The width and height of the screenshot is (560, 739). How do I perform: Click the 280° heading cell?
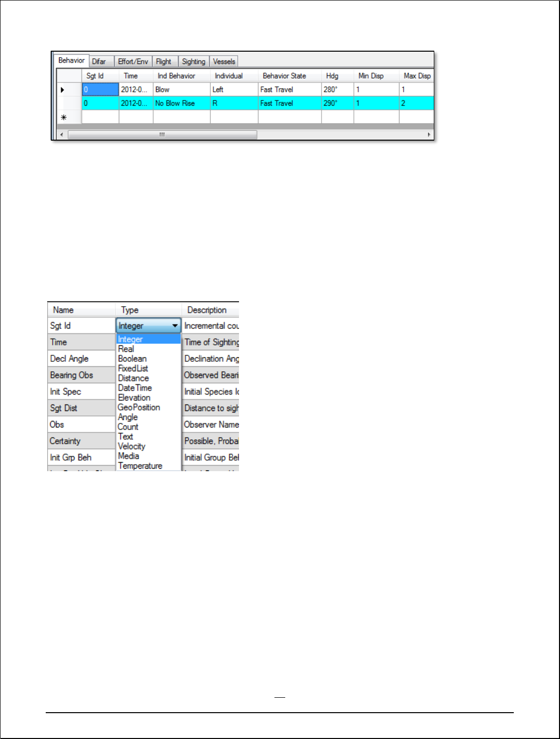[338, 89]
